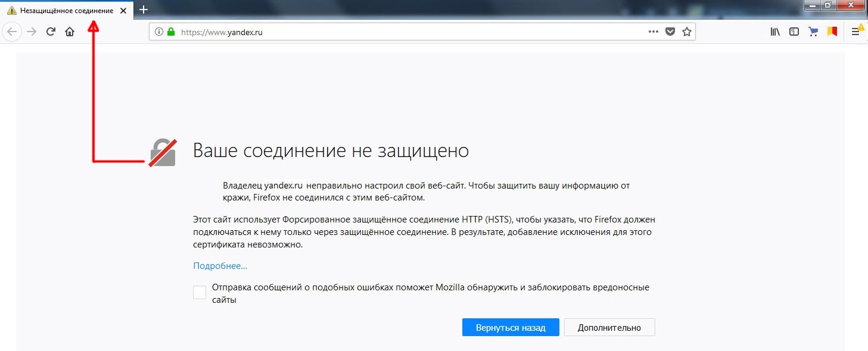868x351 pixels.
Task: Reload the current page
Action: (51, 32)
